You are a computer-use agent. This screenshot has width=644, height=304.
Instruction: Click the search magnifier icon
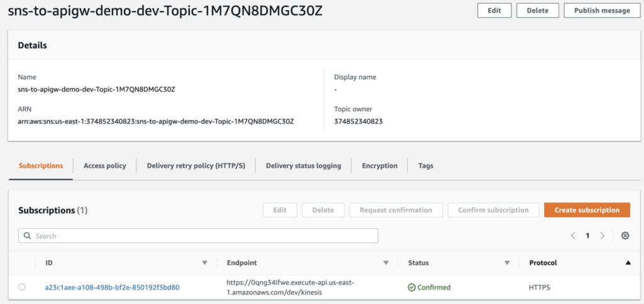[x=27, y=236]
